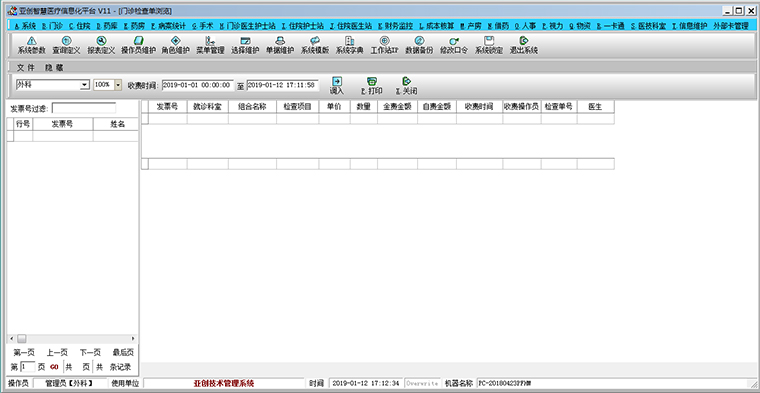Open the 医技科室 menu
Image resolution: width=760 pixels, height=393 pixels.
click(649, 26)
